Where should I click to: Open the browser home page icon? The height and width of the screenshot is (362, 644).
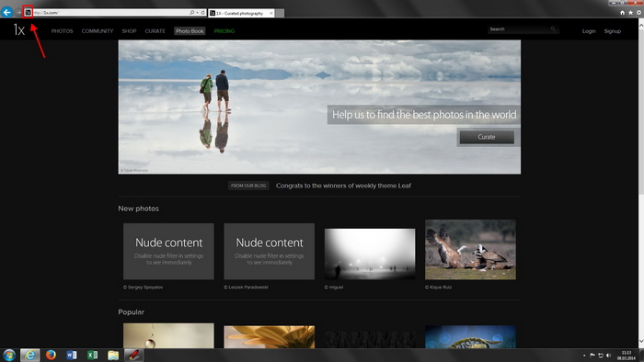tap(622, 13)
